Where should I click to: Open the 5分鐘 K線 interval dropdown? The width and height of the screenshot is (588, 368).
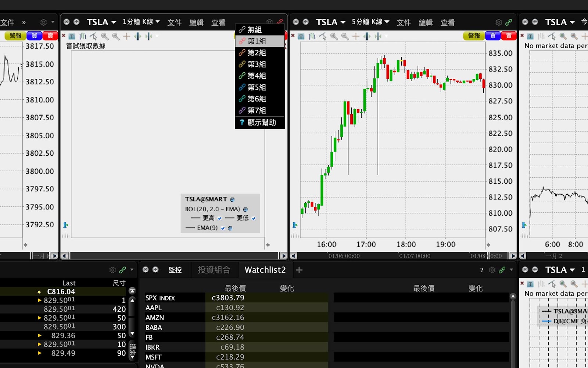[370, 22]
